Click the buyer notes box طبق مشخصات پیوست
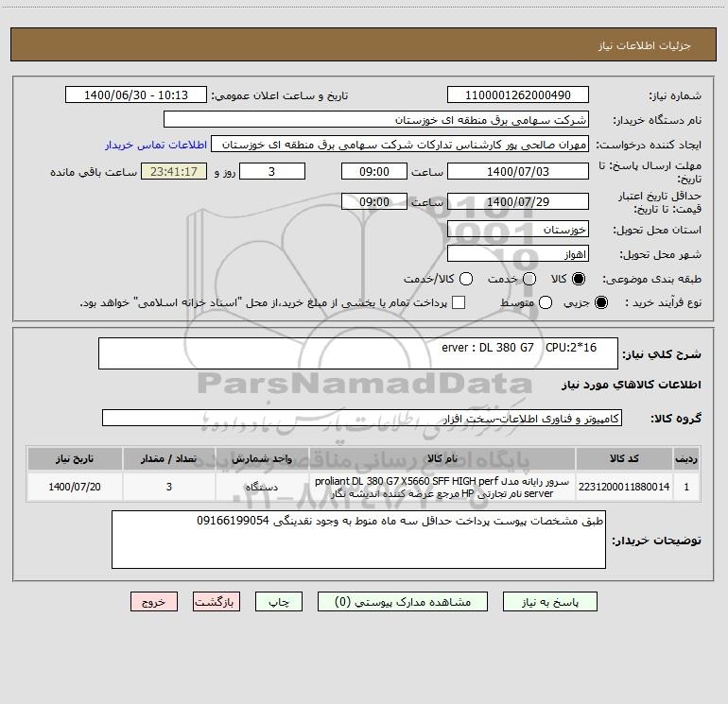 coord(358,540)
